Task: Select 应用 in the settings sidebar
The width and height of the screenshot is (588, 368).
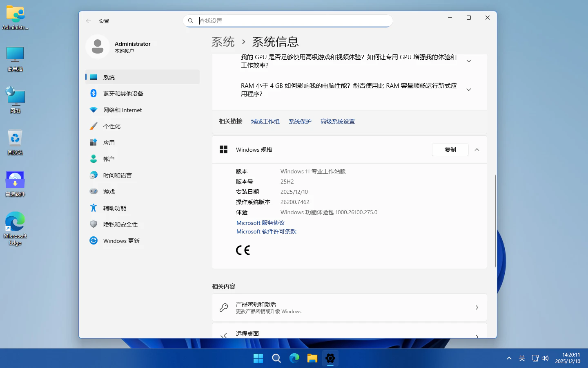Action: pos(109,143)
